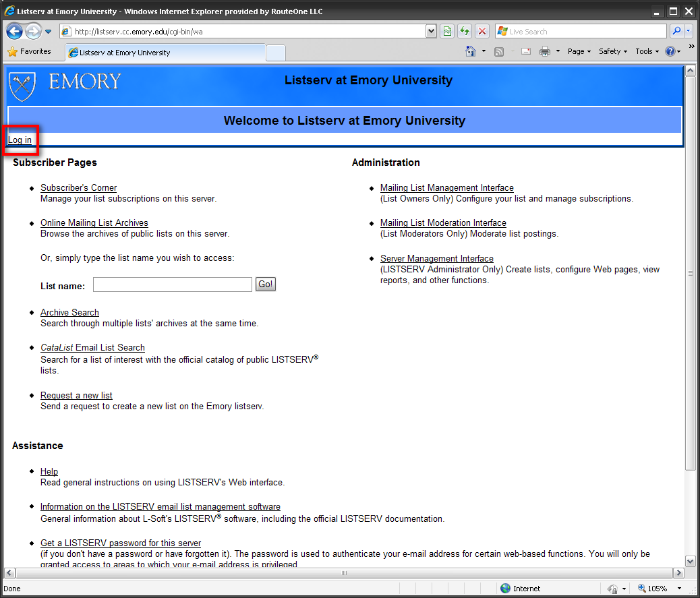Expand the address bar history dropdown

431,31
